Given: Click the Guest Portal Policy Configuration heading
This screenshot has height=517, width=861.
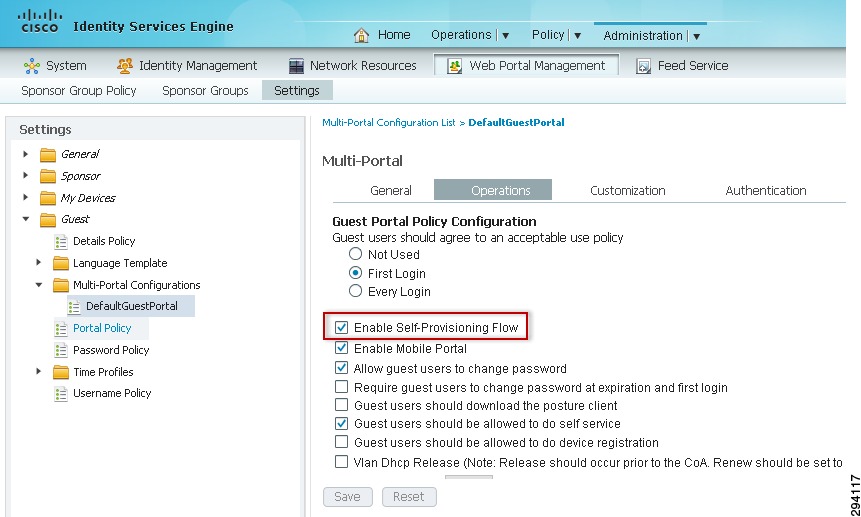Looking at the screenshot, I should pyautogui.click(x=434, y=222).
